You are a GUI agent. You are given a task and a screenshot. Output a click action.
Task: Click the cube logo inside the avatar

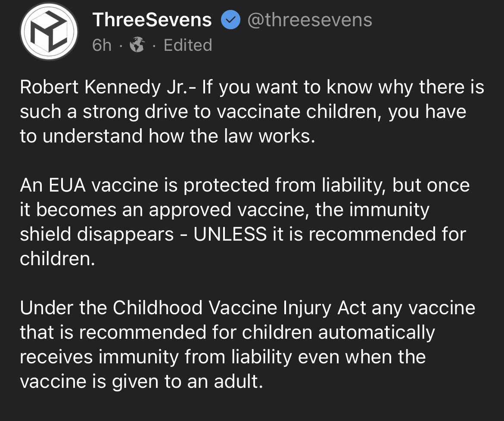[x=49, y=31]
